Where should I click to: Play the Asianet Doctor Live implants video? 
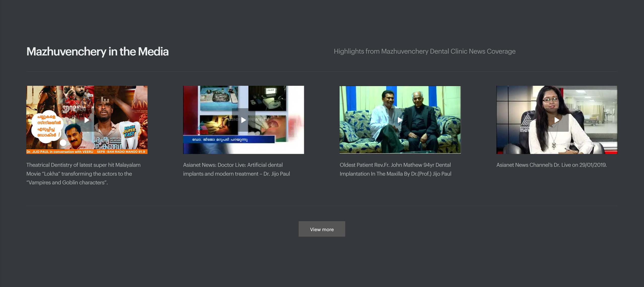coord(243,120)
